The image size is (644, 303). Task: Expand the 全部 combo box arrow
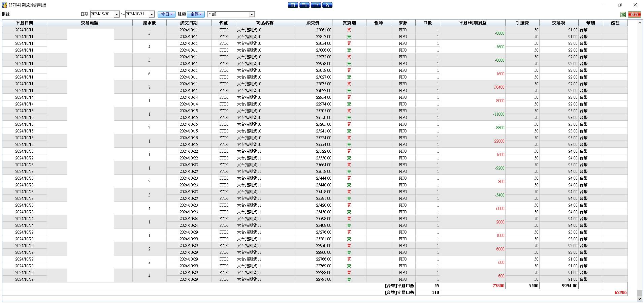click(x=252, y=14)
